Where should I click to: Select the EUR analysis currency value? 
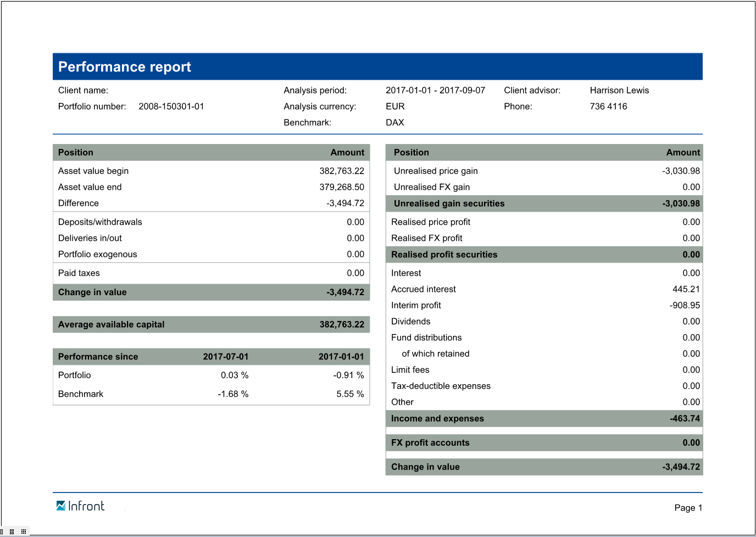[x=395, y=107]
